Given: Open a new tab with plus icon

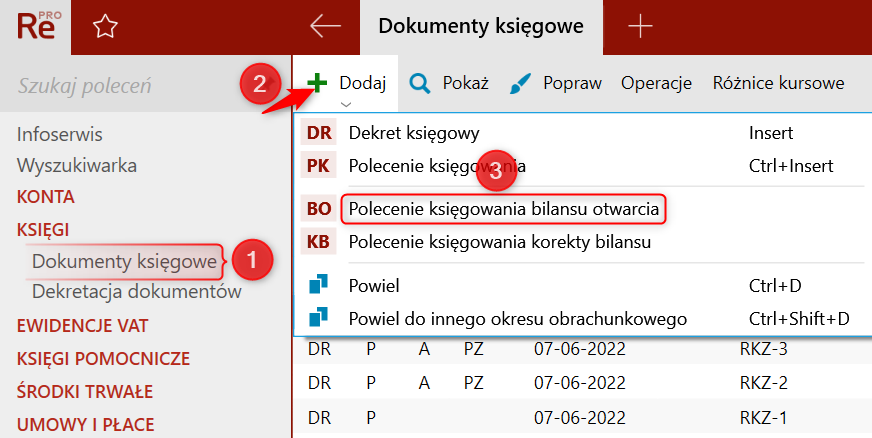Looking at the screenshot, I should 640,26.
